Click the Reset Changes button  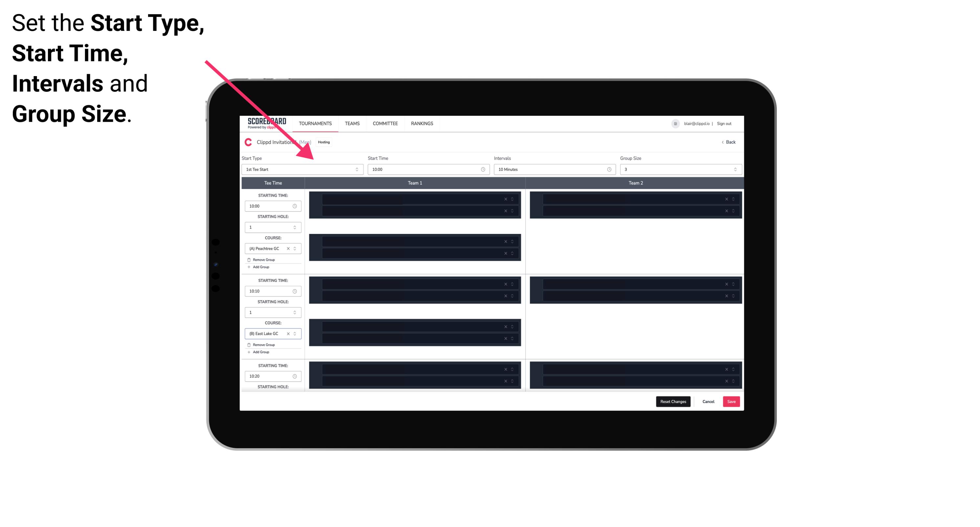click(673, 401)
